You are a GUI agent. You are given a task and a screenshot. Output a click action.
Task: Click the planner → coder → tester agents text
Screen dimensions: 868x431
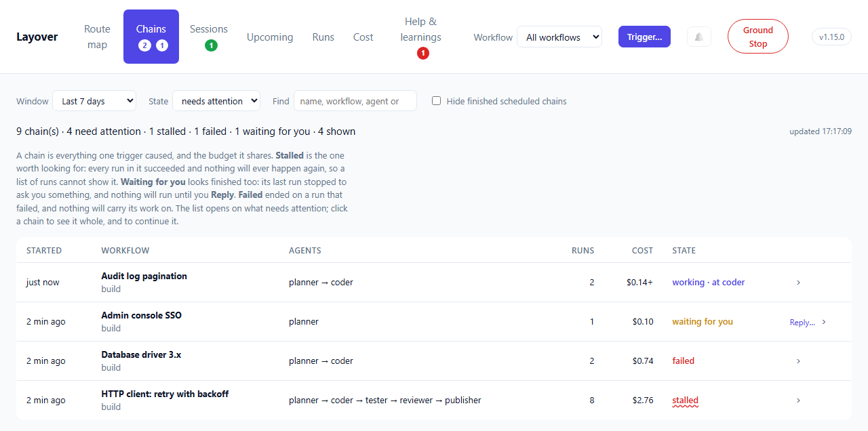coord(385,401)
